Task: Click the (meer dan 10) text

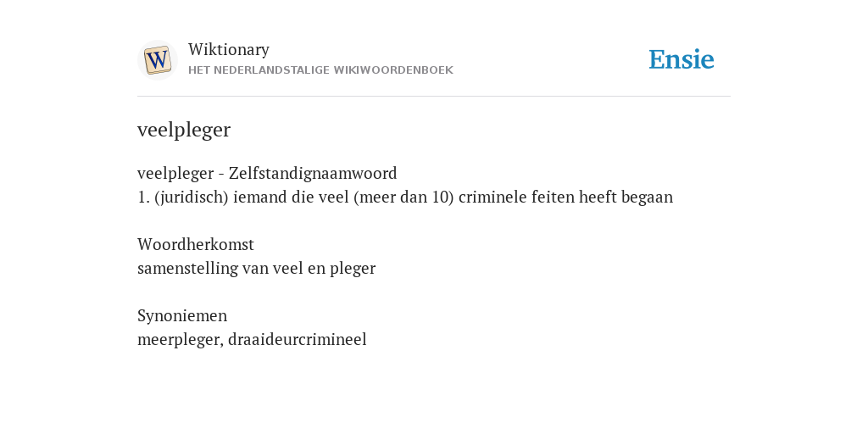Action: pyautogui.click(x=404, y=198)
